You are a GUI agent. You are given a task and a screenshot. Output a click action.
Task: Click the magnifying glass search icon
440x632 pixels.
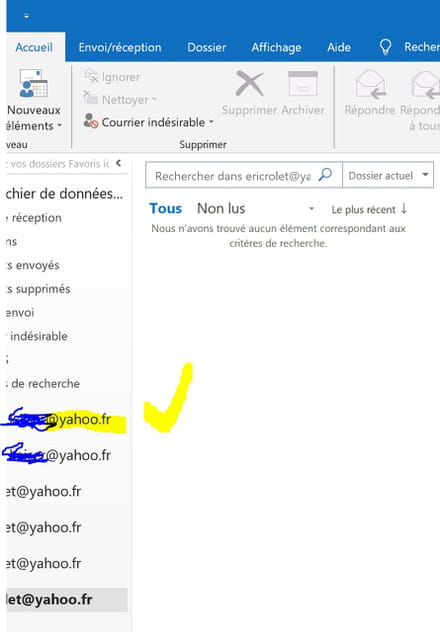pos(325,175)
